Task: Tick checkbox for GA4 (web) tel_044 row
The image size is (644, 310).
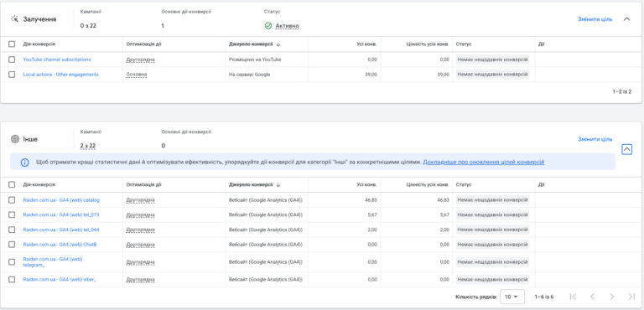Action: pos(12,230)
